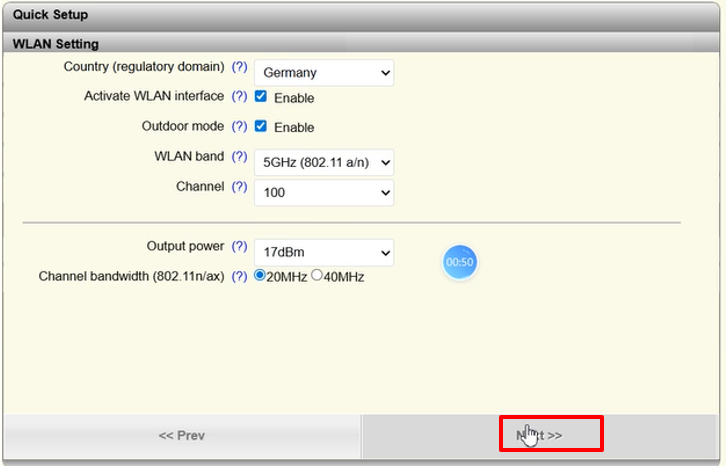Uncheck the Outdoor mode Enable box

(261, 127)
